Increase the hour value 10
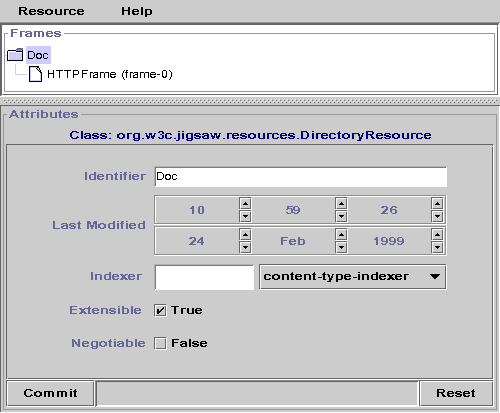The height and width of the screenshot is (413, 500). pyautogui.click(x=245, y=203)
